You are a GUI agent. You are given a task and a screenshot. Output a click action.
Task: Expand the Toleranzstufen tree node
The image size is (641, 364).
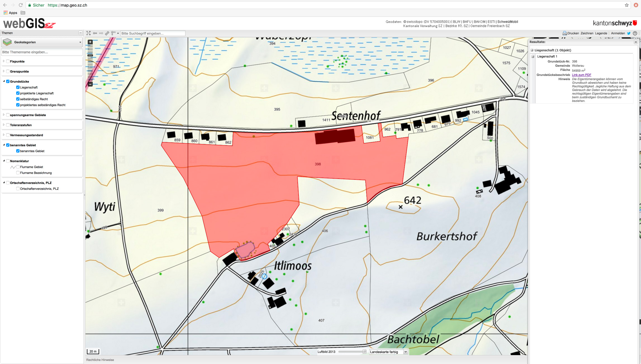(x=4, y=125)
